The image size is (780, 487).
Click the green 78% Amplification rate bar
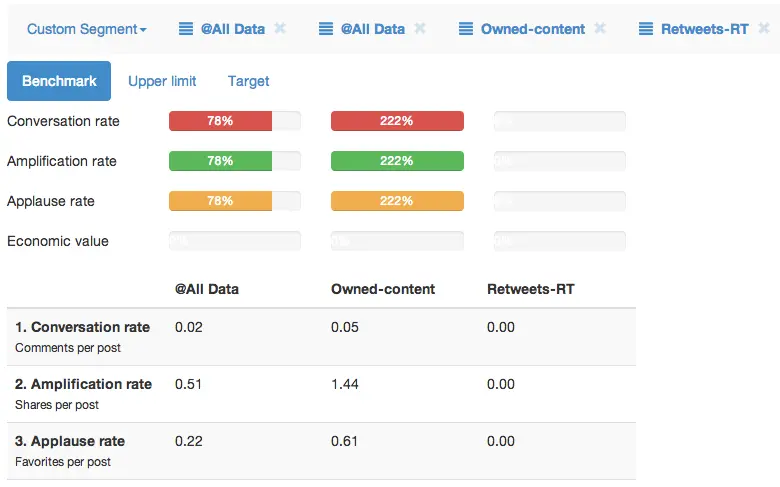221,161
